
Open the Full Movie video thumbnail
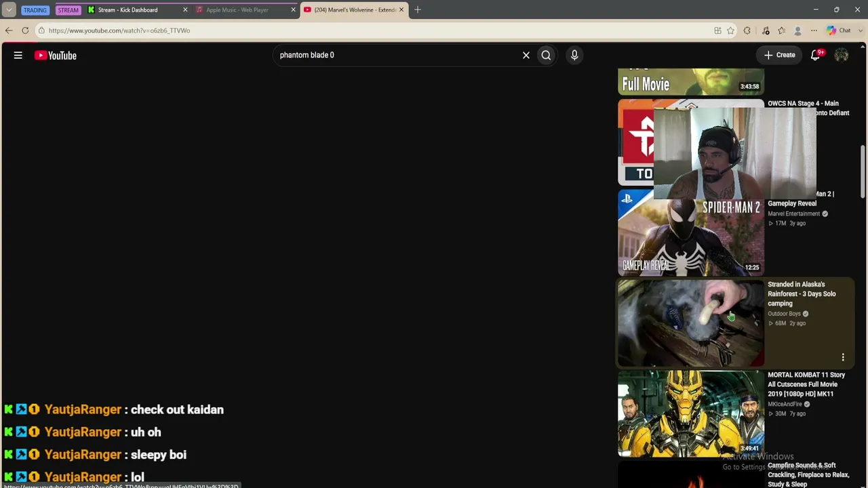pyautogui.click(x=691, y=81)
